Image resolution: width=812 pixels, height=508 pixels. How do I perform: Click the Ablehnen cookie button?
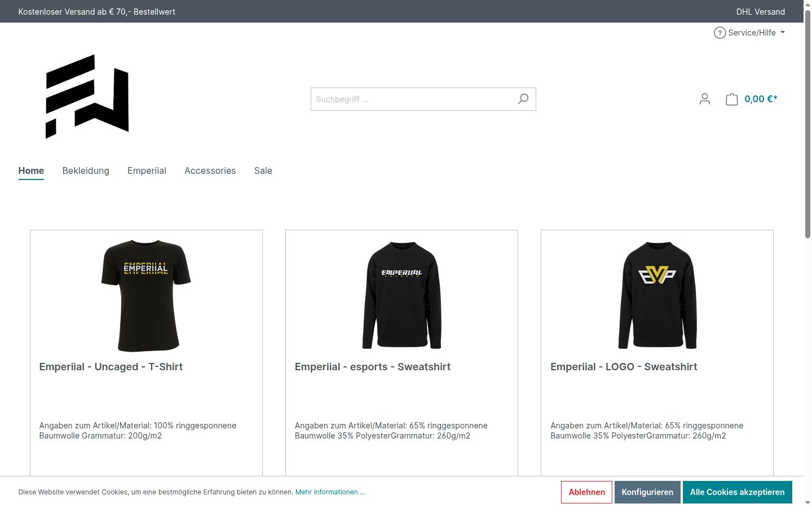tap(586, 492)
